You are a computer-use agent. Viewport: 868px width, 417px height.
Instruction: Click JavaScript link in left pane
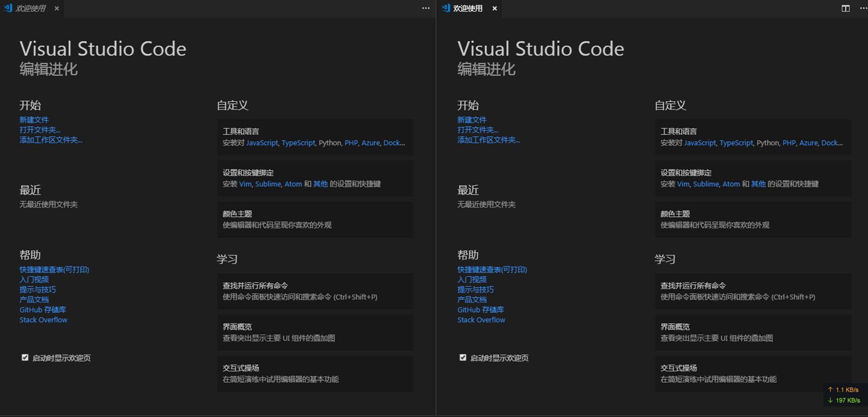pyautogui.click(x=262, y=143)
